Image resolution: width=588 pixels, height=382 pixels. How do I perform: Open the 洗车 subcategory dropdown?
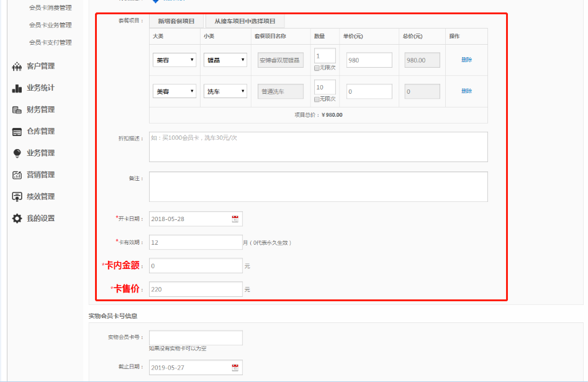coord(225,91)
